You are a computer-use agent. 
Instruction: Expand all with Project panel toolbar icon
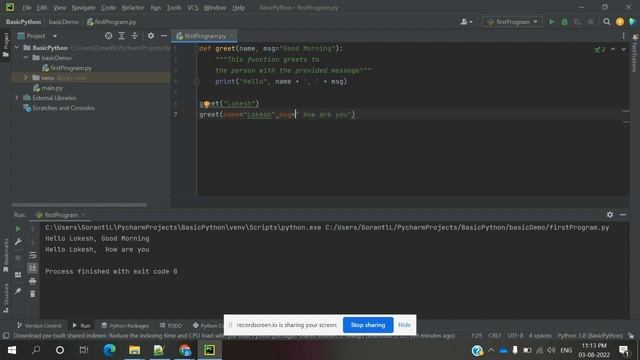click(122, 36)
